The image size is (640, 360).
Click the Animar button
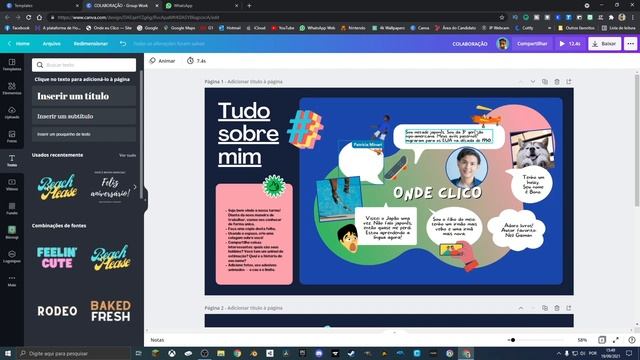point(162,61)
